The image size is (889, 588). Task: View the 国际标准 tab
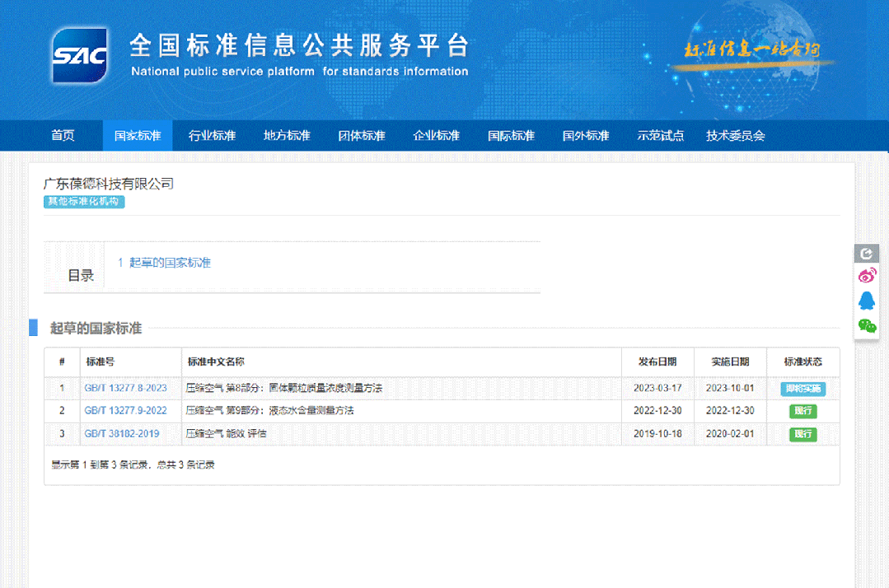point(511,136)
